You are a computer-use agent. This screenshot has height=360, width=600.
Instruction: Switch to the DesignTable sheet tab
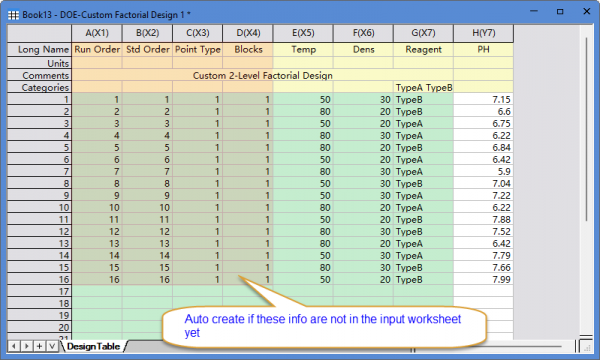coord(93,346)
